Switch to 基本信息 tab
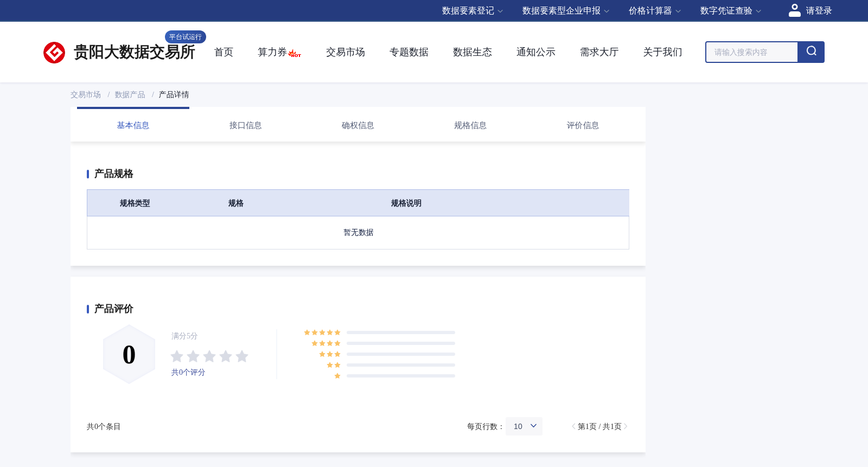Viewport: 868px width, 467px height. 133,125
